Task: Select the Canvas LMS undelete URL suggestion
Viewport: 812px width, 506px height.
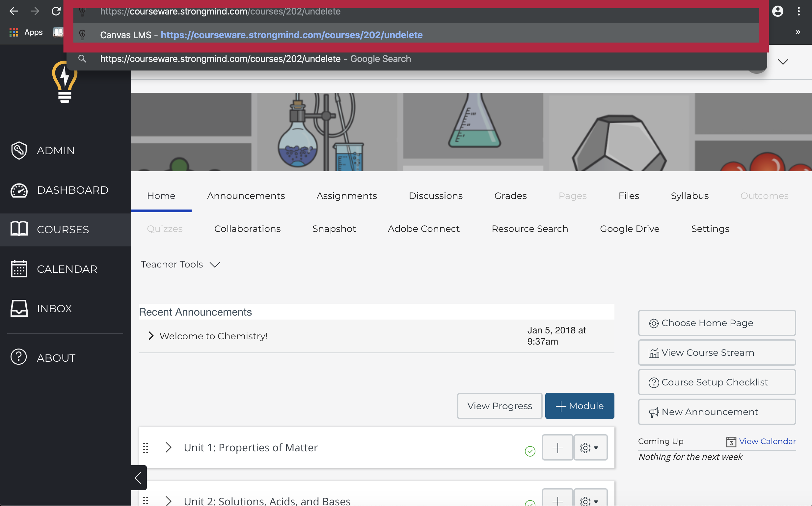Action: [416, 35]
